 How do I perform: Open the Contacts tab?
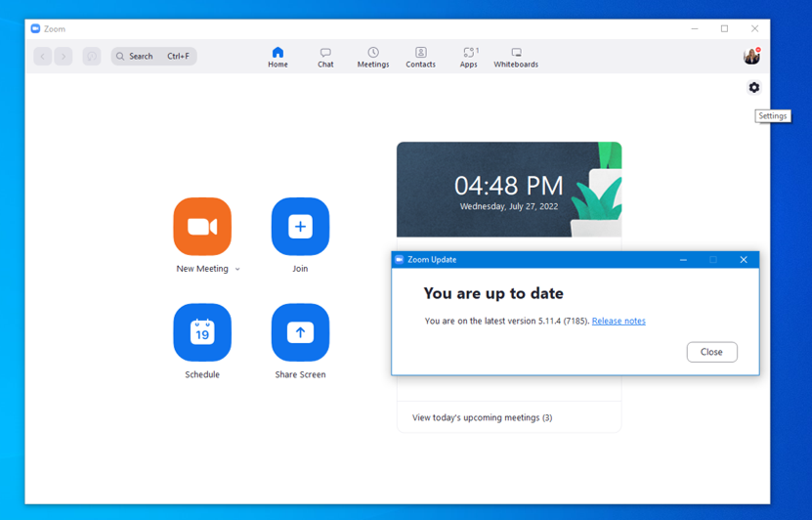pos(420,57)
